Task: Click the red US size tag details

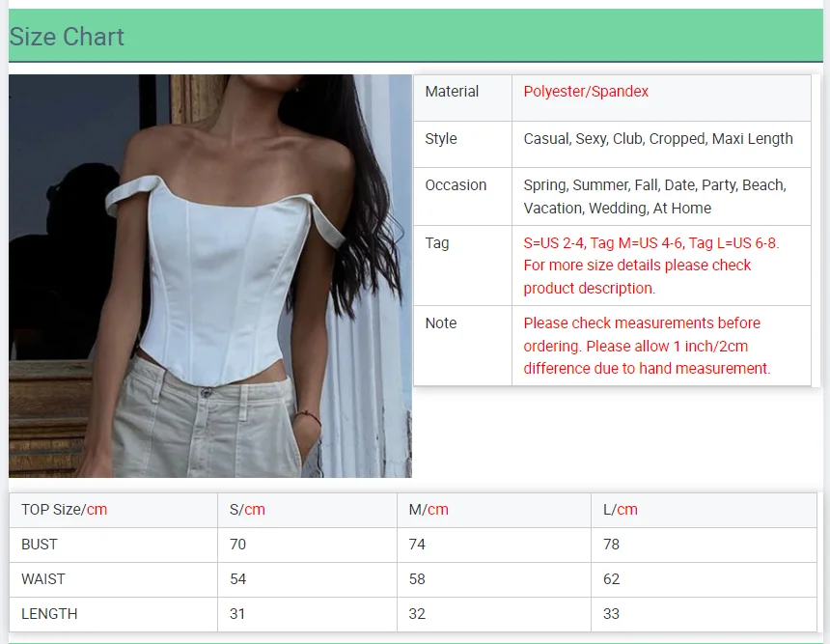Action: click(x=650, y=266)
